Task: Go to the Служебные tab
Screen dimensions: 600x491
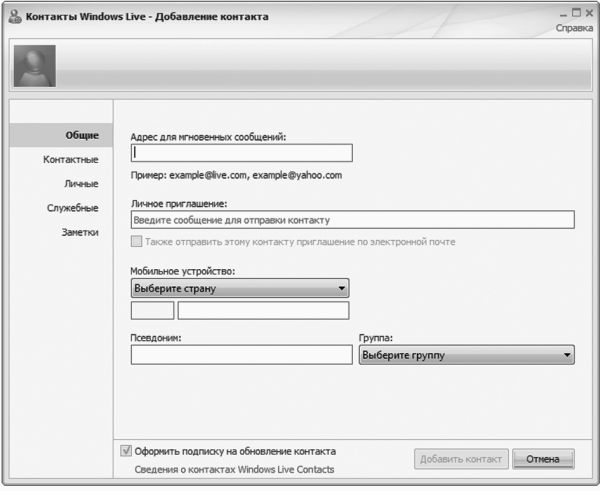Action: pos(72,208)
